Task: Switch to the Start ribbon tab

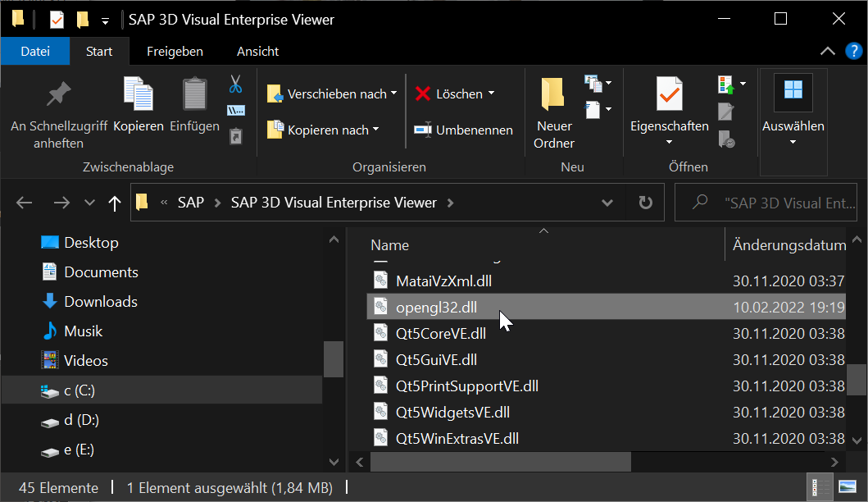Action: 99,51
